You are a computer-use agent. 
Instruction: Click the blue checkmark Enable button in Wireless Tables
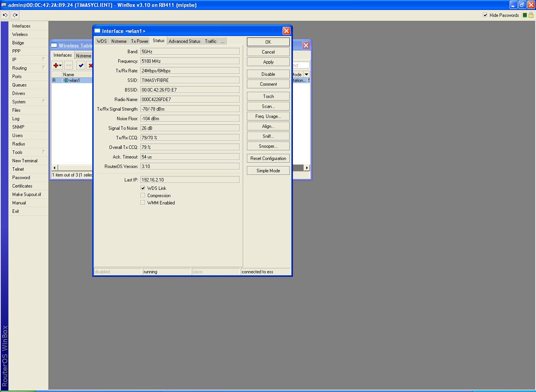coord(81,65)
